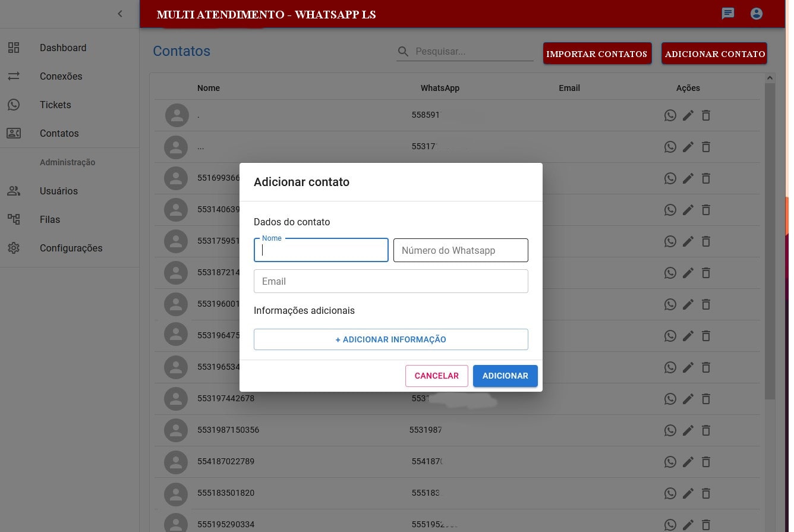Open WhatsApp chat for contact '...'
The height and width of the screenshot is (532, 794).
click(670, 147)
